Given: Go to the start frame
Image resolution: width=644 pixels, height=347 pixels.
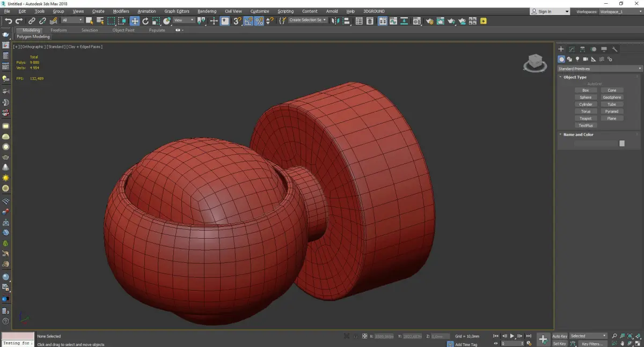Looking at the screenshot, I should [496, 336].
